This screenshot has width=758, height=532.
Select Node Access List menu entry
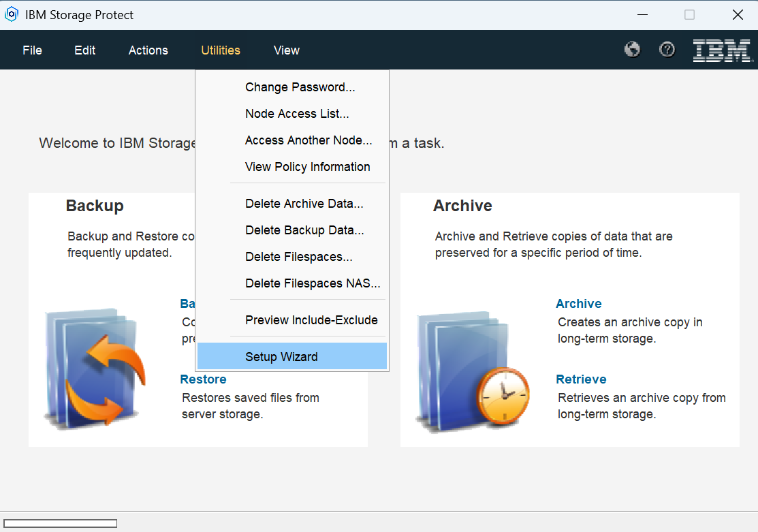tap(297, 114)
